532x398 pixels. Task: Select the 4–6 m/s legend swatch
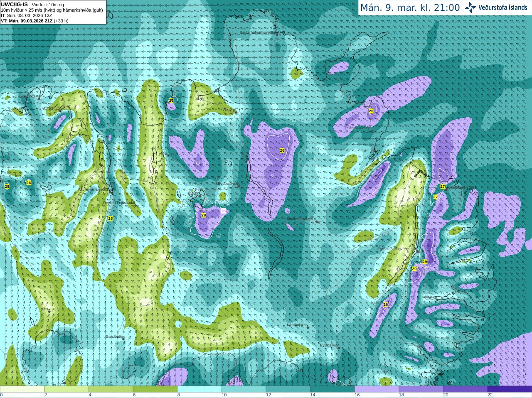point(111,389)
